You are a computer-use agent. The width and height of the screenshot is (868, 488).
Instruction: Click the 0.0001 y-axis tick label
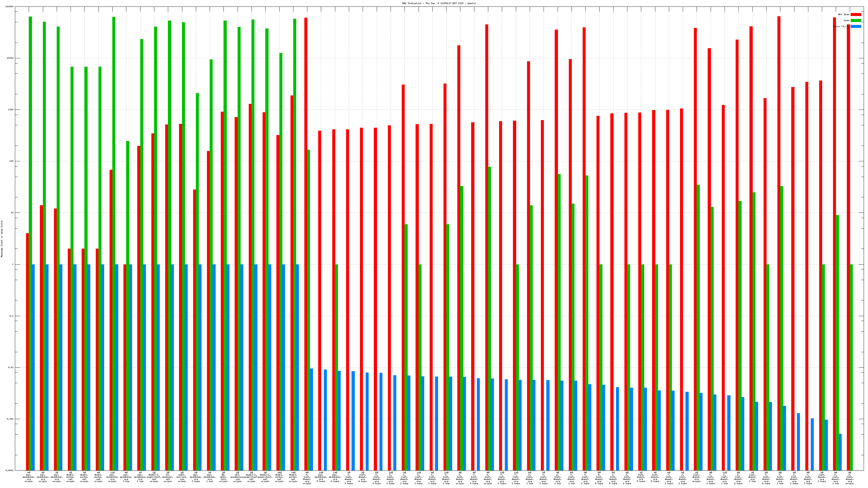pos(9,470)
